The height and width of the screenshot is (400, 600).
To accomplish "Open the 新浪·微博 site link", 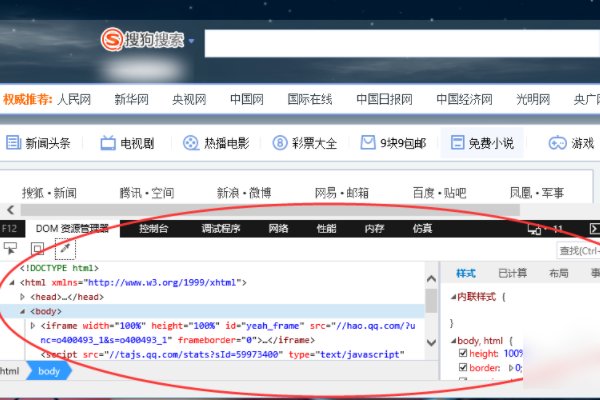I will pos(244,193).
